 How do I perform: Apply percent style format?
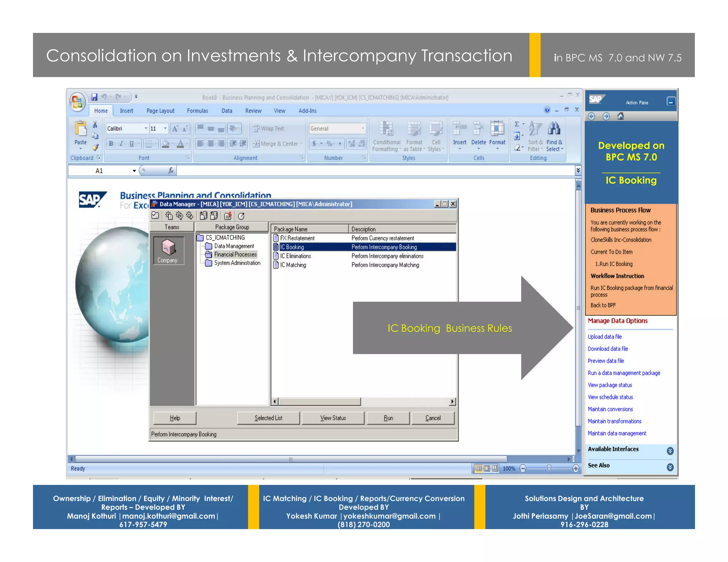coord(330,144)
